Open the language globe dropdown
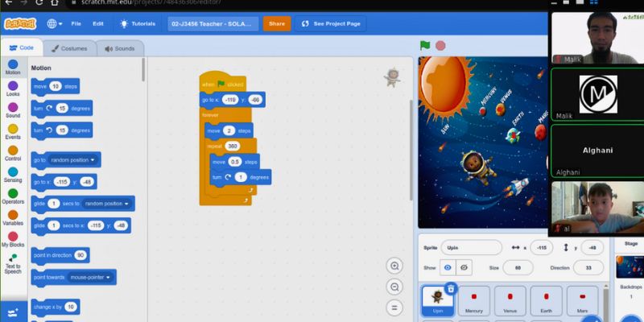The height and width of the screenshot is (322, 644). (55, 23)
